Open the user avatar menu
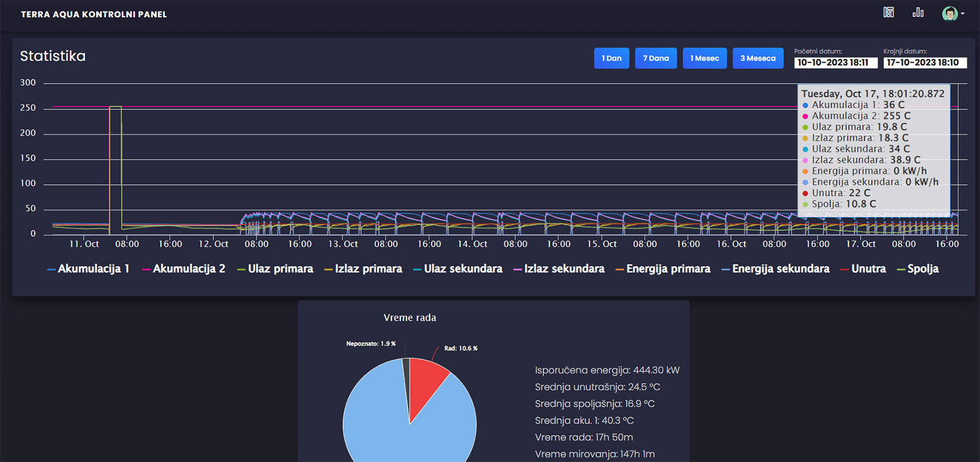The image size is (980, 462). point(953,13)
